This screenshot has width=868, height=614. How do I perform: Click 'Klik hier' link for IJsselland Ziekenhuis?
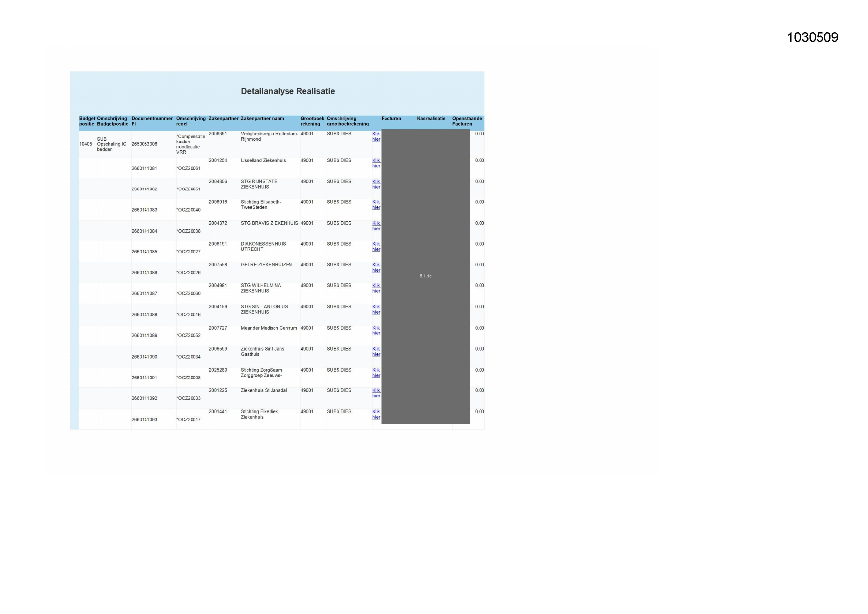pos(376,163)
